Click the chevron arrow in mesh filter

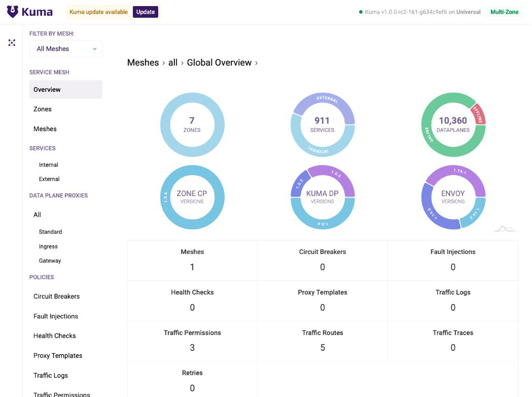click(95, 49)
